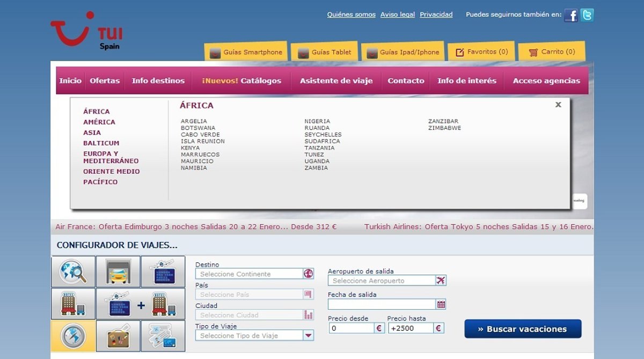
Task: Open the Twitter profile icon
Action: click(x=587, y=15)
